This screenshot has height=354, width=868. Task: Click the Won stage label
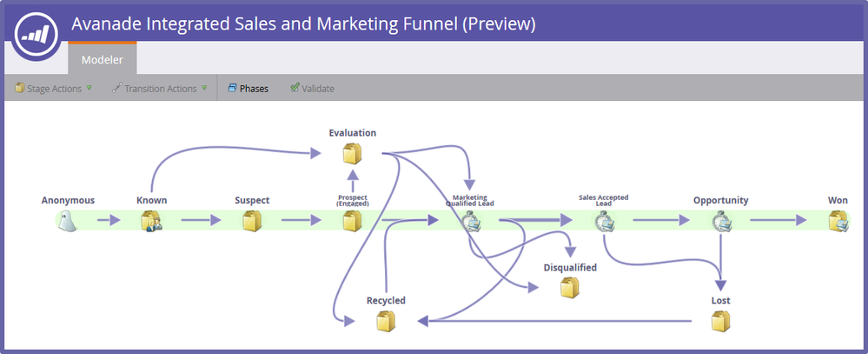click(x=838, y=201)
